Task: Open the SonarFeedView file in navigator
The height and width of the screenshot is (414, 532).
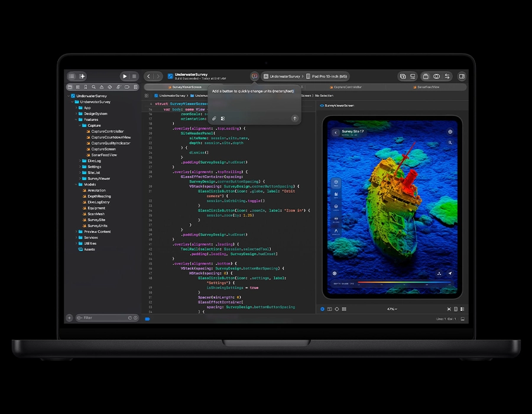Action: click(102, 155)
